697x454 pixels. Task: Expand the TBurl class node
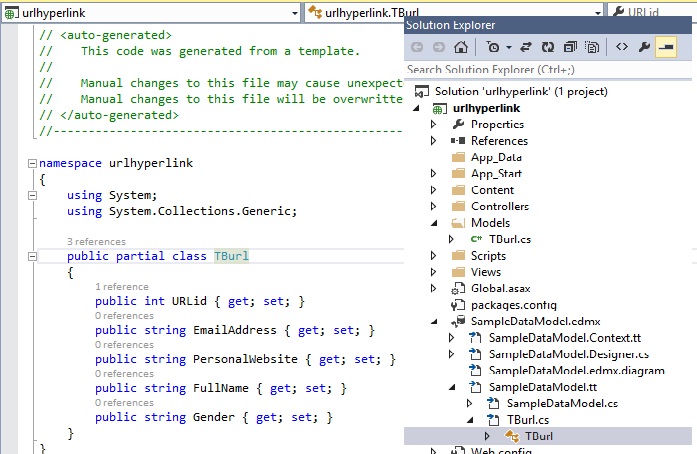pyautogui.click(x=487, y=436)
